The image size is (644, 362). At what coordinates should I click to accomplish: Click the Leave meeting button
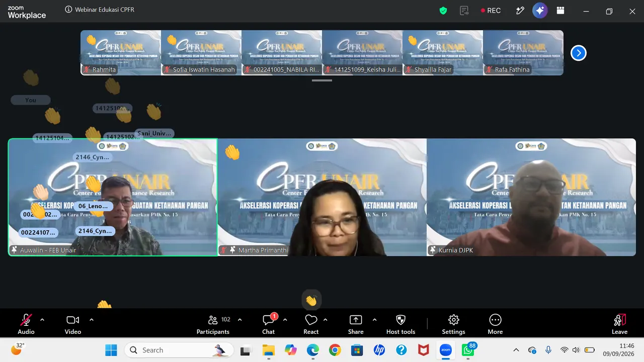tap(619, 324)
